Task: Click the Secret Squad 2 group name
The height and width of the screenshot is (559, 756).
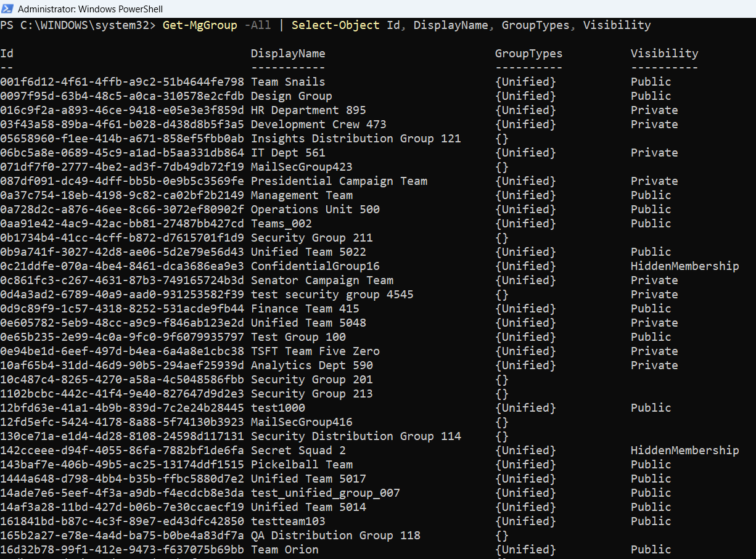Action: (x=298, y=451)
